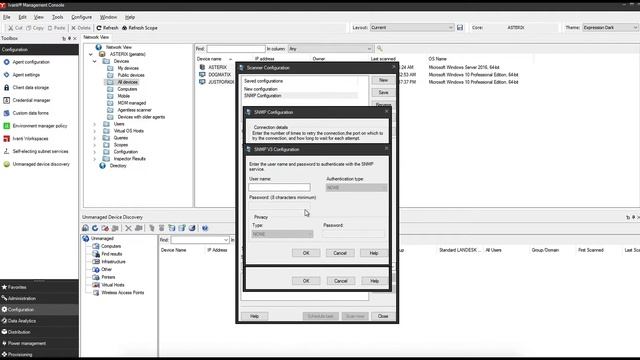The width and height of the screenshot is (640, 360).
Task: Click Save in Scanner Configuration
Action: tap(383, 93)
